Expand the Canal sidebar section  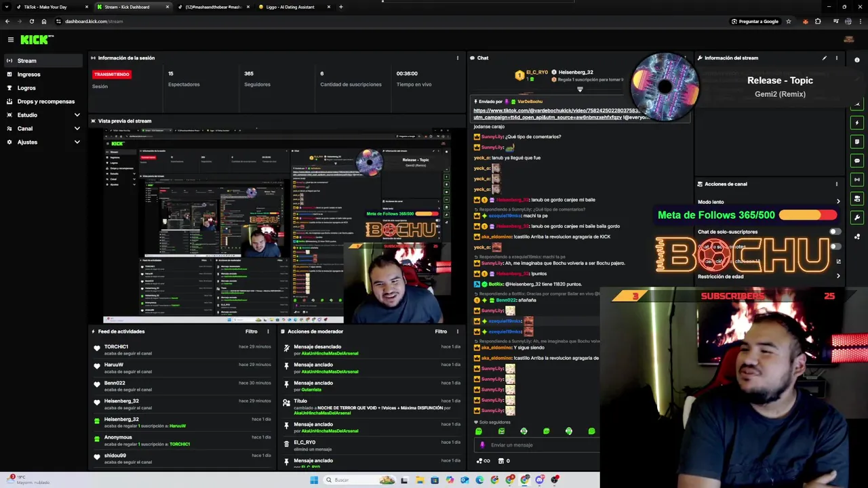click(x=77, y=128)
